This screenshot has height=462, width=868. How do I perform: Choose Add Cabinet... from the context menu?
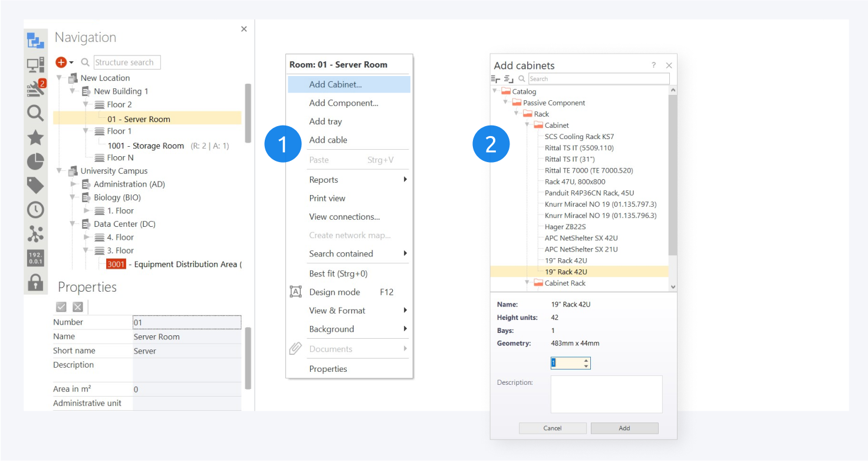336,84
